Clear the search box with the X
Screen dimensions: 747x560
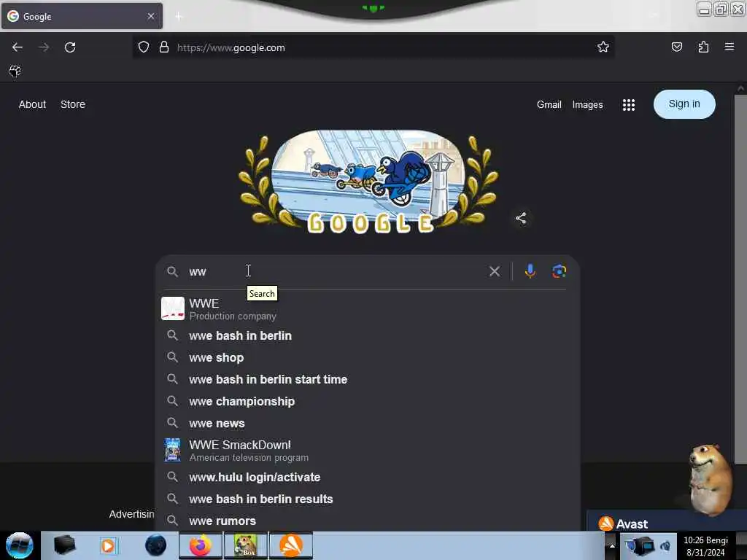(495, 271)
